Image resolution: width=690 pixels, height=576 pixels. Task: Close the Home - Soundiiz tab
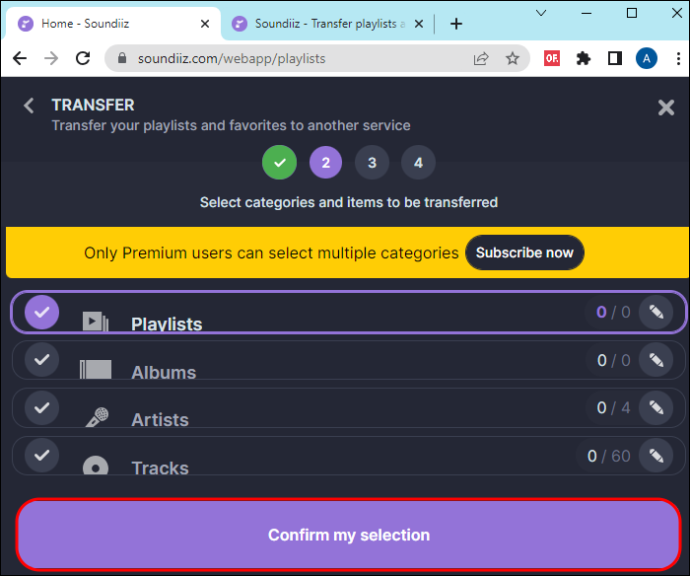[x=205, y=24]
